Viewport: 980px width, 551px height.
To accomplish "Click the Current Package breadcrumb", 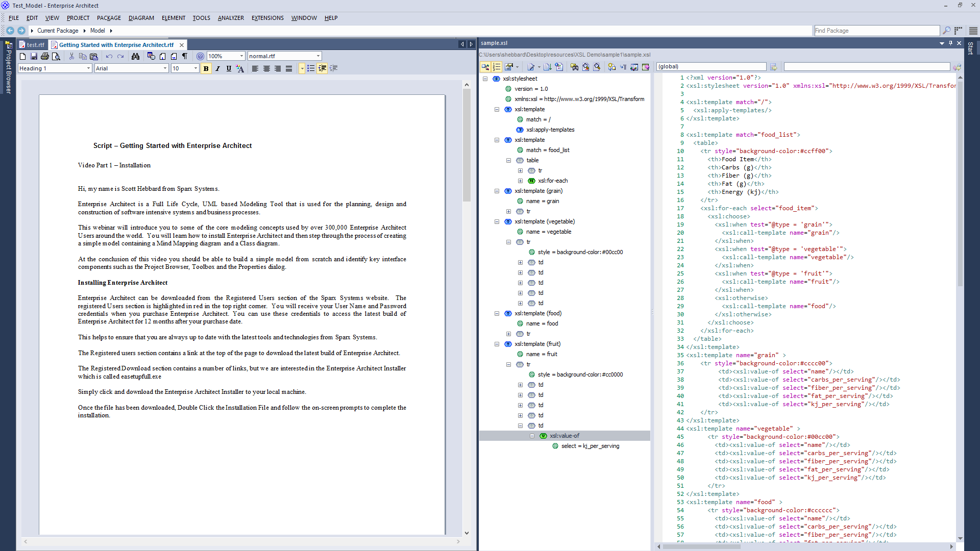I will click(58, 31).
